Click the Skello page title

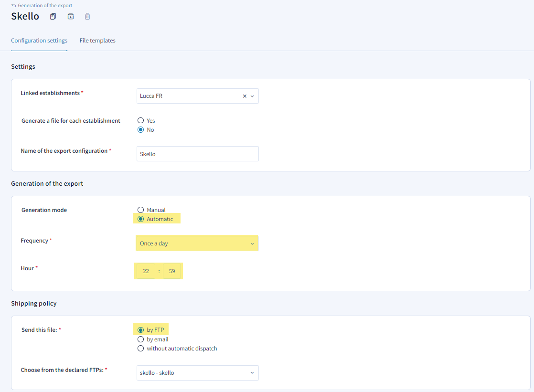pos(25,16)
